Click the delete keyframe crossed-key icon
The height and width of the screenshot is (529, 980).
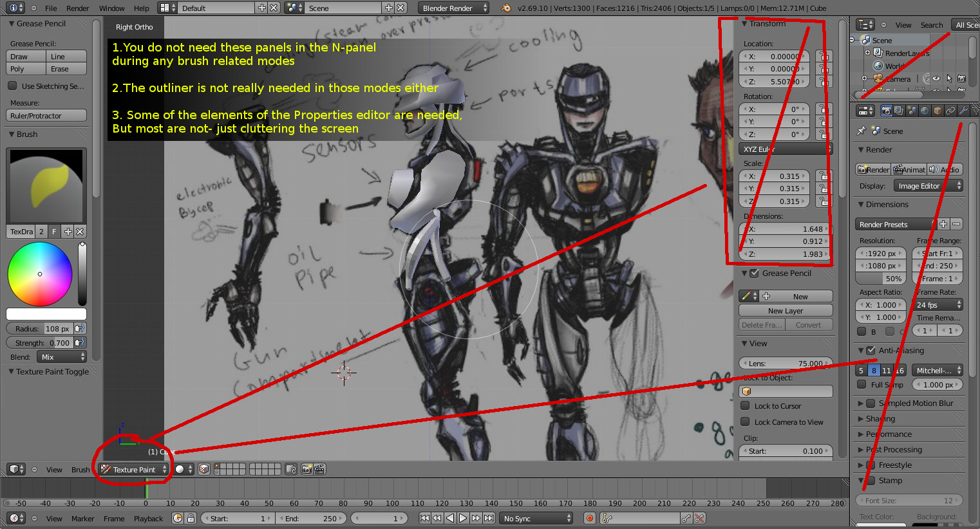click(x=699, y=518)
